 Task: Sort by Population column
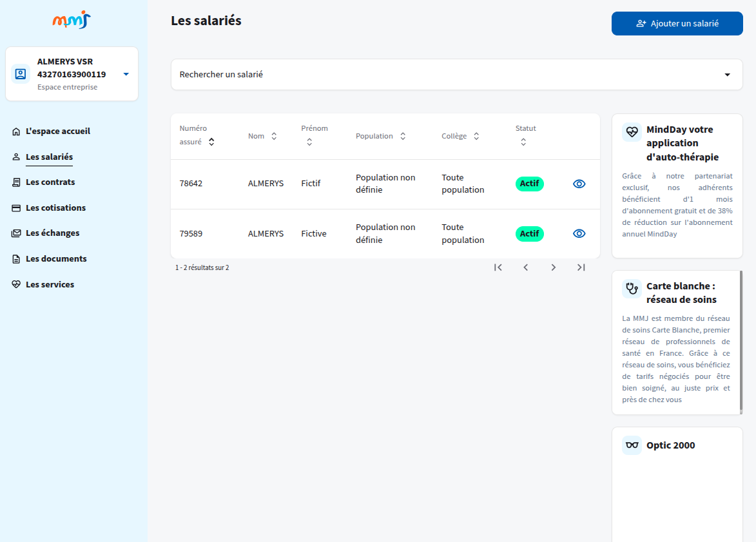tap(403, 137)
